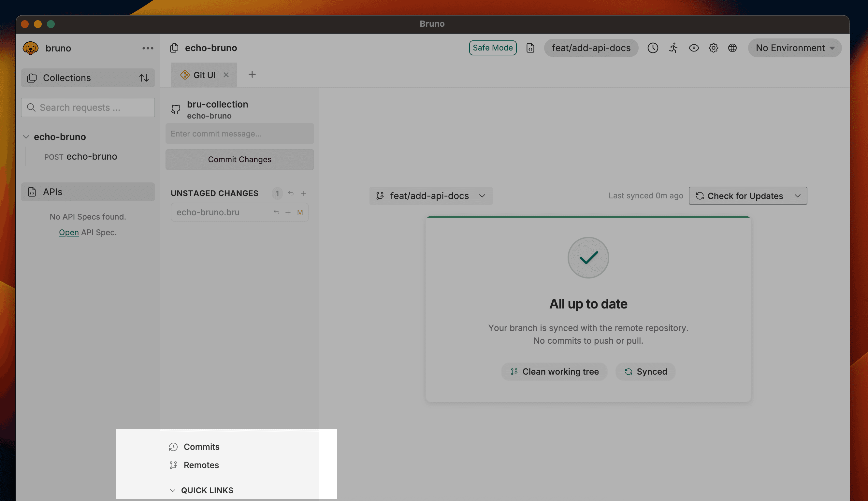
Task: Open request history via the clock icon
Action: coord(653,48)
